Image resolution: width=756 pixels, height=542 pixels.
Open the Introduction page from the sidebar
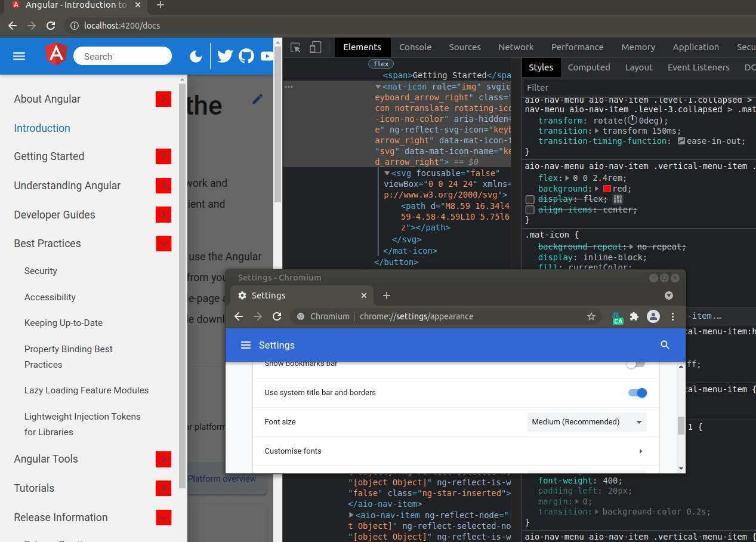[42, 128]
